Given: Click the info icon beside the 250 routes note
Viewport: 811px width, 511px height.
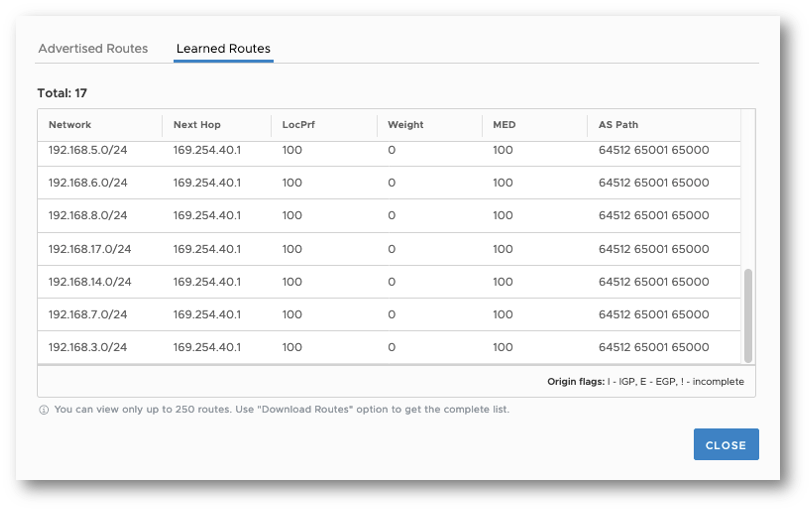Looking at the screenshot, I should 44,410.
